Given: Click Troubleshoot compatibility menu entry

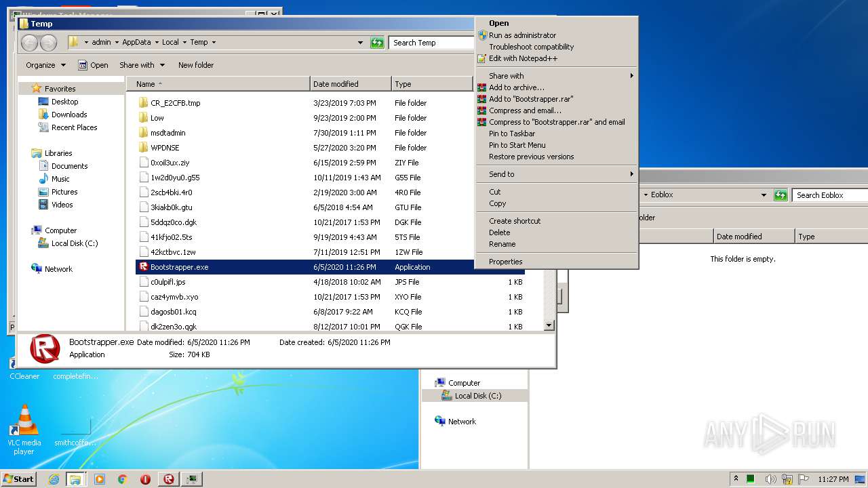Looking at the screenshot, I should (x=531, y=47).
